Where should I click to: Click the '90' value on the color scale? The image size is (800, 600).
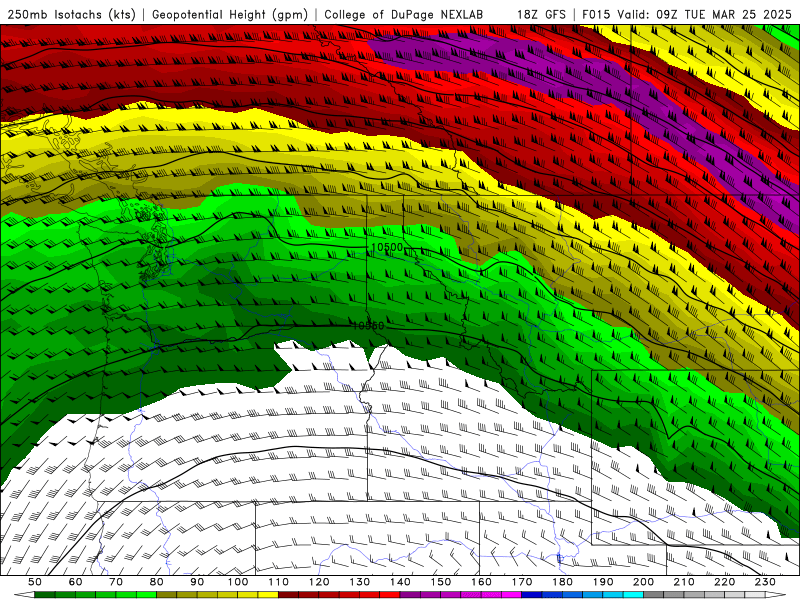(197, 582)
